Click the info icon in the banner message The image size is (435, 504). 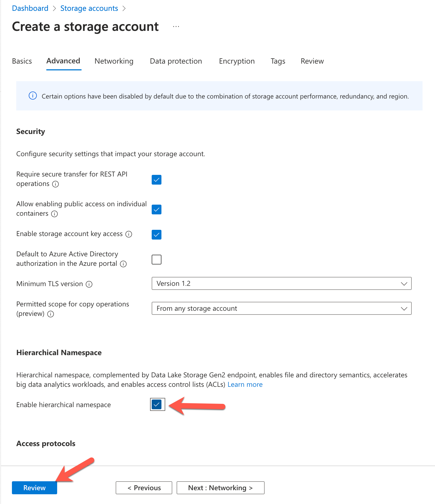(x=33, y=96)
